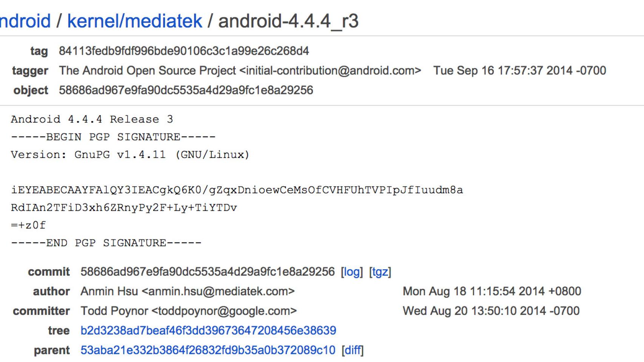Open the parent commit 53aba21e33 link

click(x=208, y=350)
